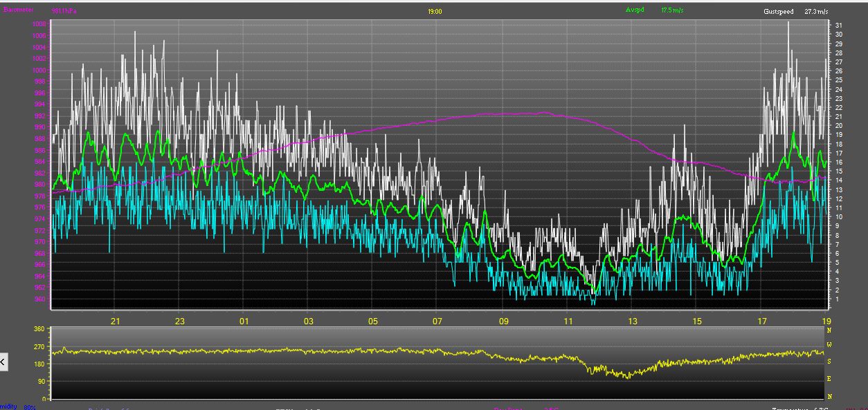Select the Avspd label in header
The width and height of the screenshot is (868, 410).
pos(635,10)
